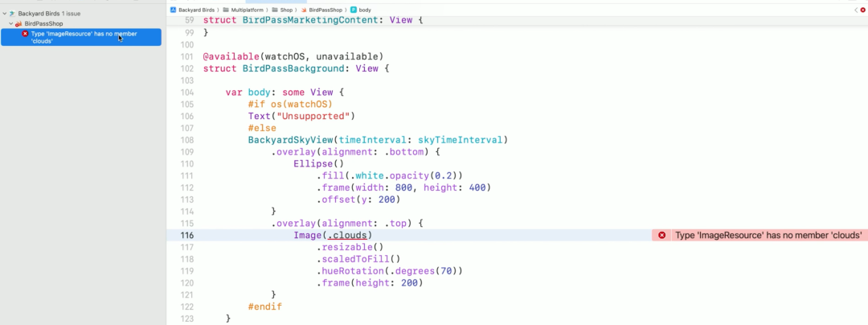This screenshot has height=325, width=868.
Task: Click the Text("Unsupported") line
Action: 301,117
